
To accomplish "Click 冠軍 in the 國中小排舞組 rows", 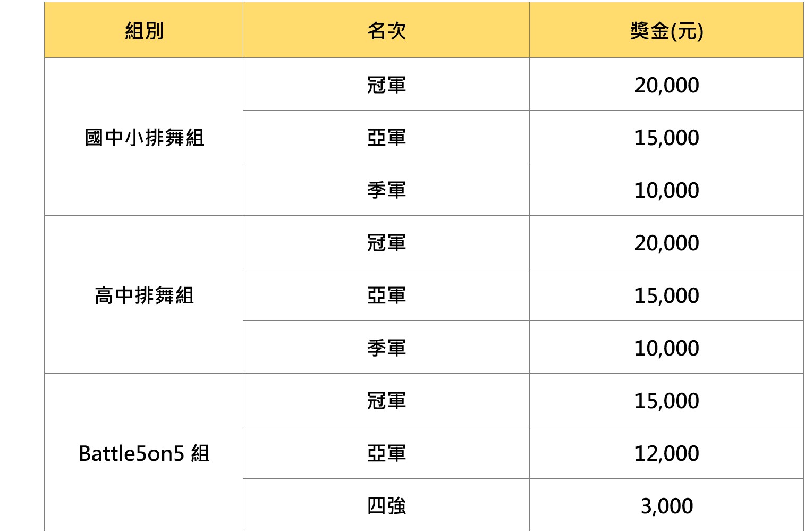I will click(x=386, y=84).
